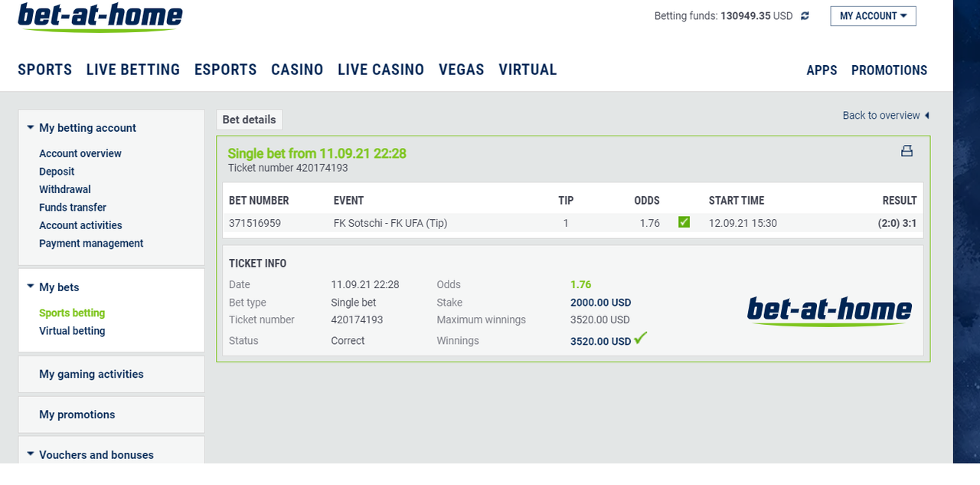Go Back to overview
Viewport: 980px width, 485px height.
pyautogui.click(x=886, y=116)
